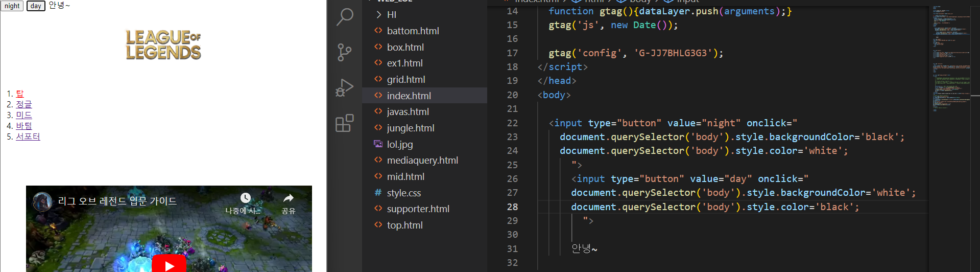The width and height of the screenshot is (980, 272).
Task: Click the day button in browser
Action: 36,6
